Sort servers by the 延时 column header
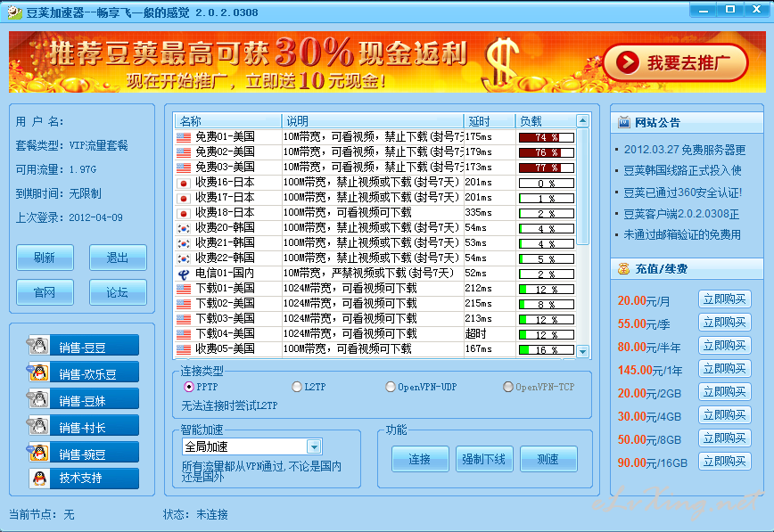This screenshot has width=774, height=532. tap(490, 121)
